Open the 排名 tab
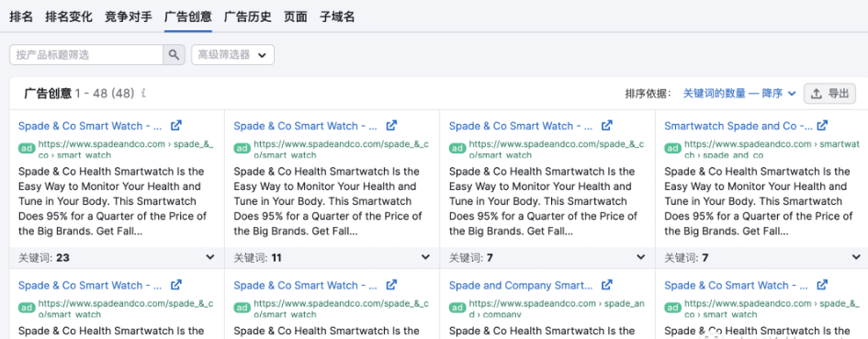Viewport: 868px width, 339px height. coord(21,17)
